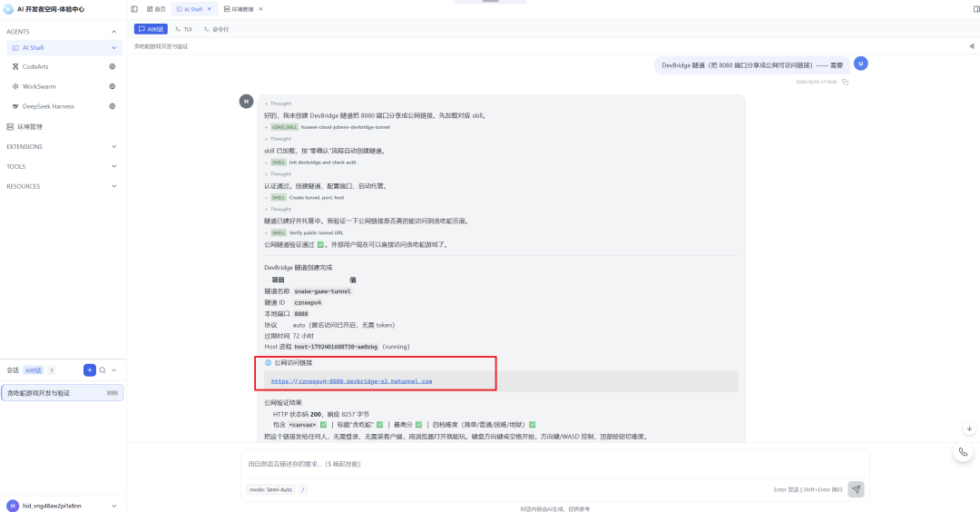Create a new conversation with the plus button
Screen dimensions: 980x512
[89, 370]
